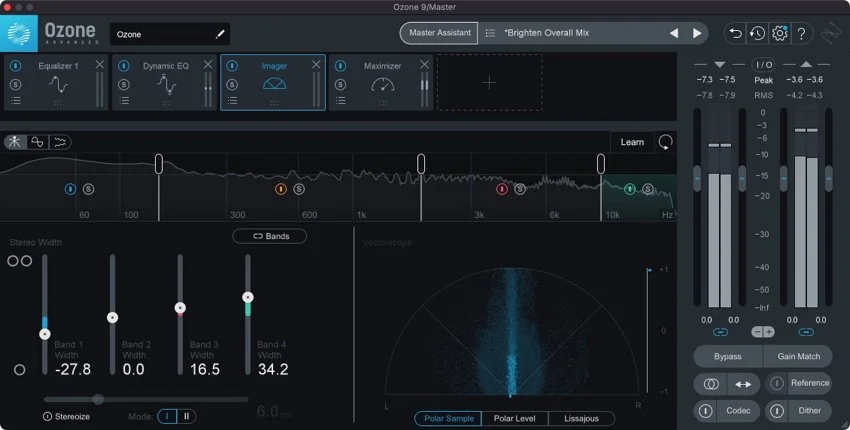Select Stereoize Mode I
The height and width of the screenshot is (430, 850).
pos(168,416)
